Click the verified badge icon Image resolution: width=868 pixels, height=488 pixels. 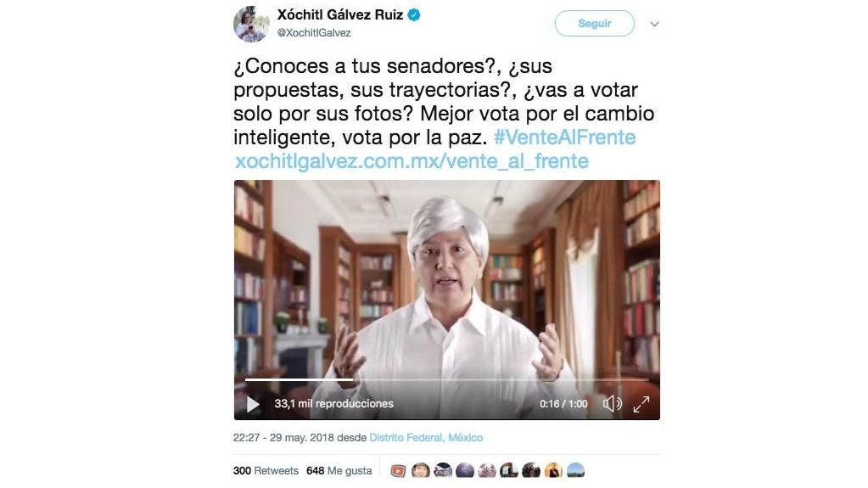click(x=413, y=15)
